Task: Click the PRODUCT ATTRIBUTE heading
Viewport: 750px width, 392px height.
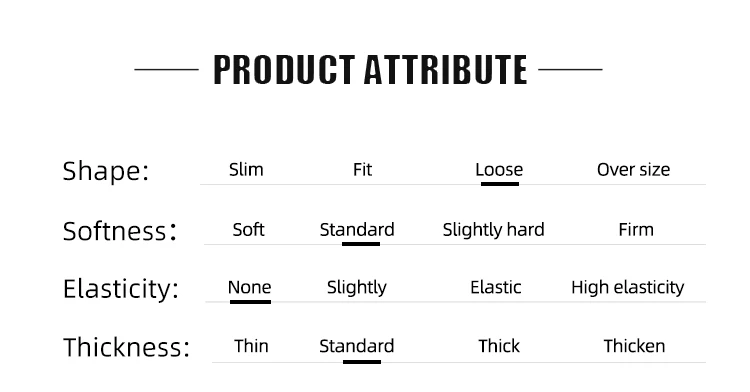Action: tap(370, 70)
